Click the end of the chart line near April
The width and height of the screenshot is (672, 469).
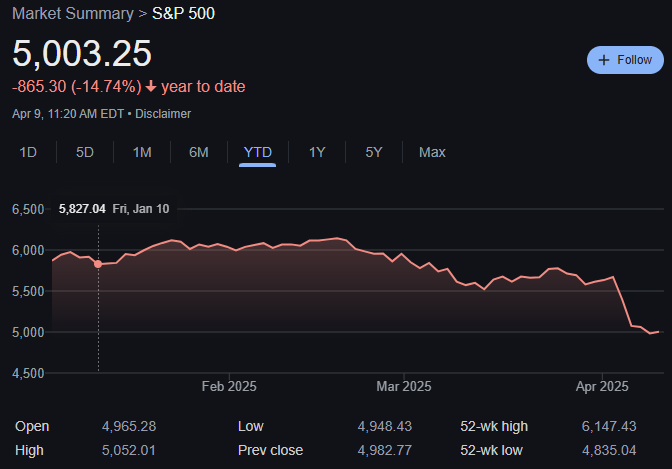[x=658, y=331]
